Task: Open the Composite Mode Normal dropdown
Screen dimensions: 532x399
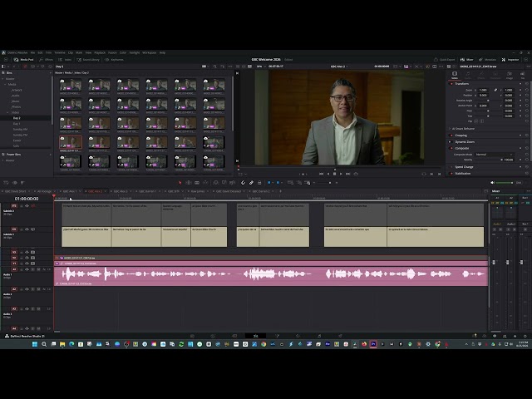Action: 494,155
